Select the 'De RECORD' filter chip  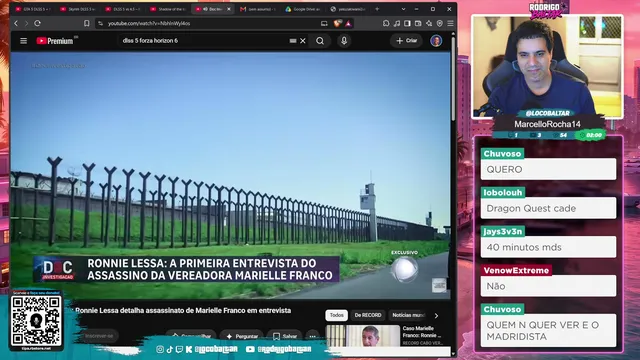(368, 315)
